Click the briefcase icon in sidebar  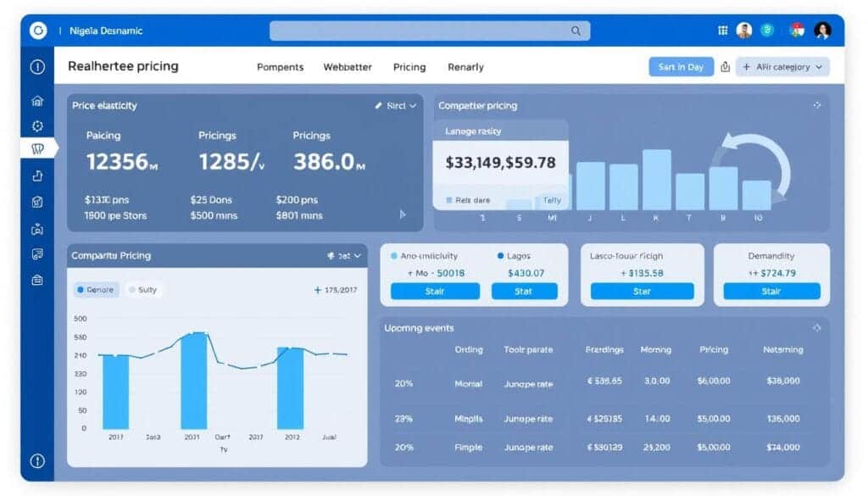click(37, 280)
